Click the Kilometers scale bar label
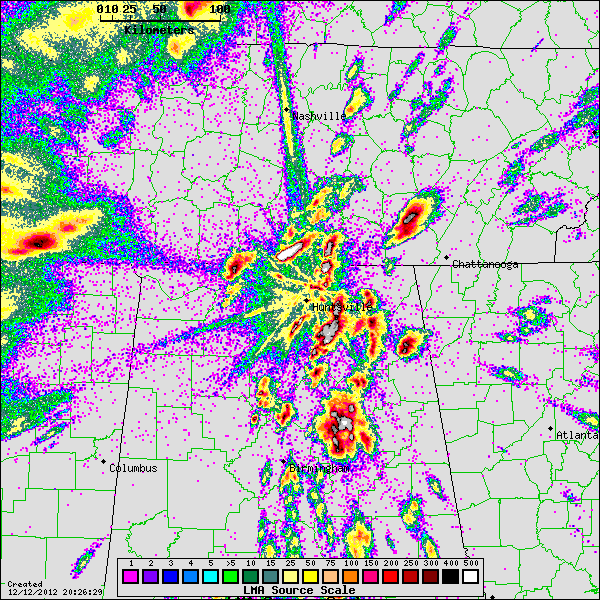This screenshot has width=600, height=600. pyautogui.click(x=160, y=30)
